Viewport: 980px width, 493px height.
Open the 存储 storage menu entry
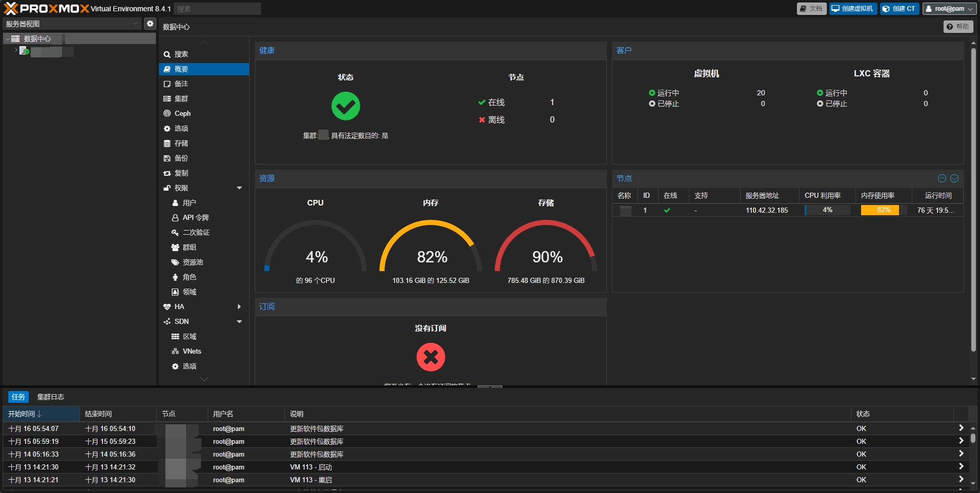(181, 143)
